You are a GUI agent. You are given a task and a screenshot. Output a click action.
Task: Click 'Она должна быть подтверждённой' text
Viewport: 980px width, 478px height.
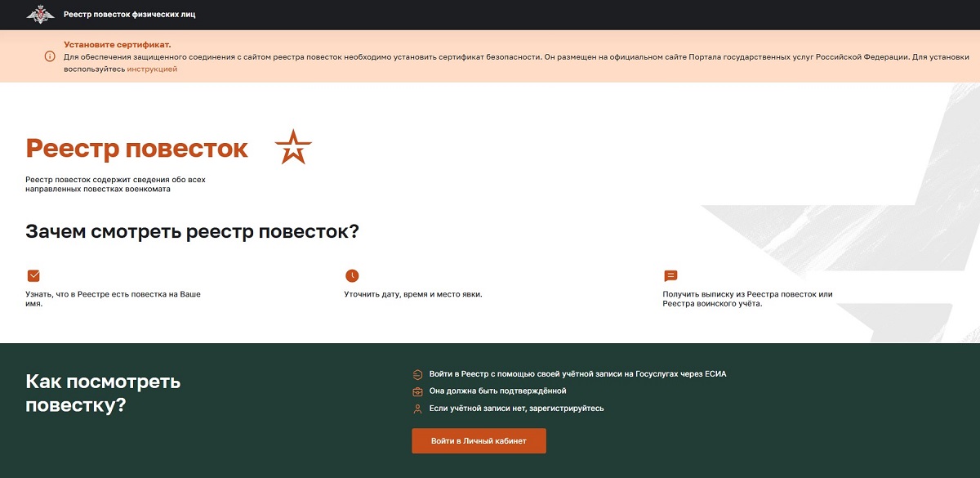click(497, 391)
